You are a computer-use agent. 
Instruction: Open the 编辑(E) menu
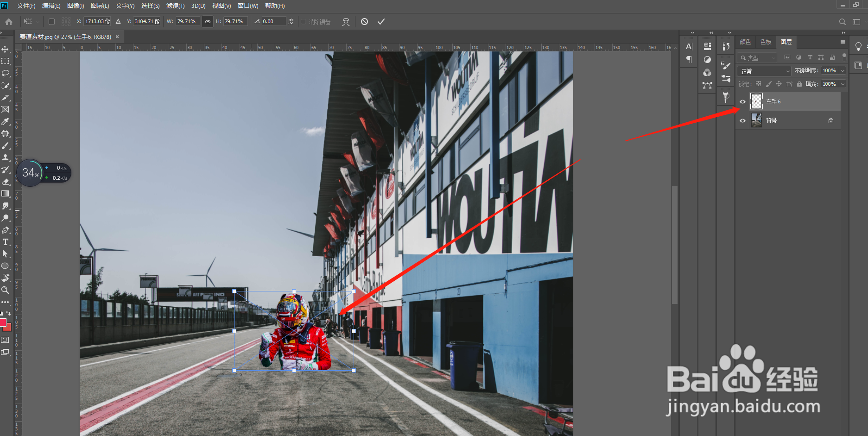coord(51,6)
